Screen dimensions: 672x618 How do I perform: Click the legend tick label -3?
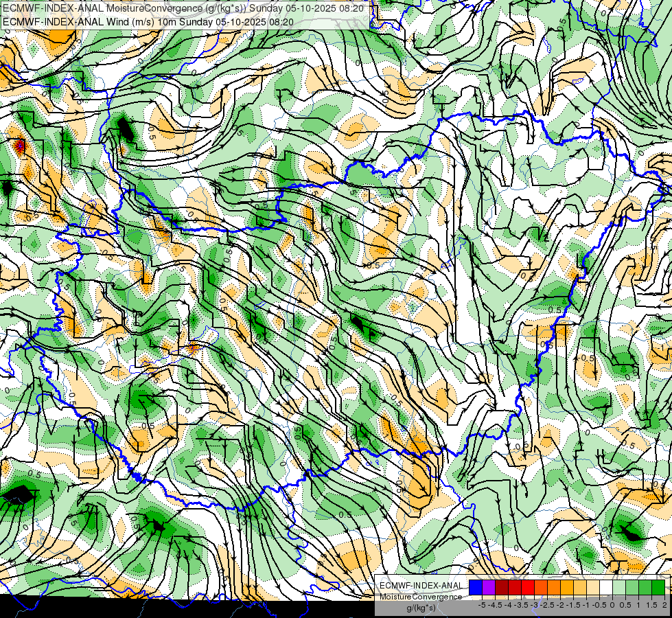tap(534, 605)
